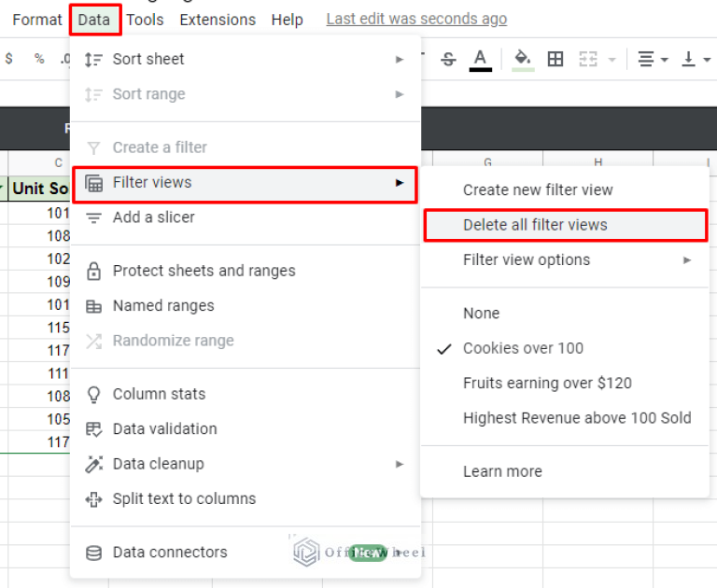Click the format as percent icon
The height and width of the screenshot is (588, 717).
pos(38,59)
